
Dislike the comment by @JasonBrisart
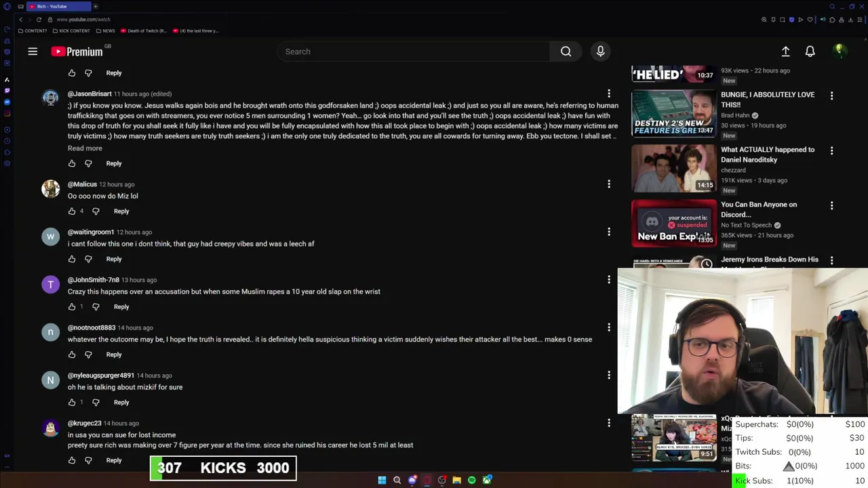pos(88,163)
